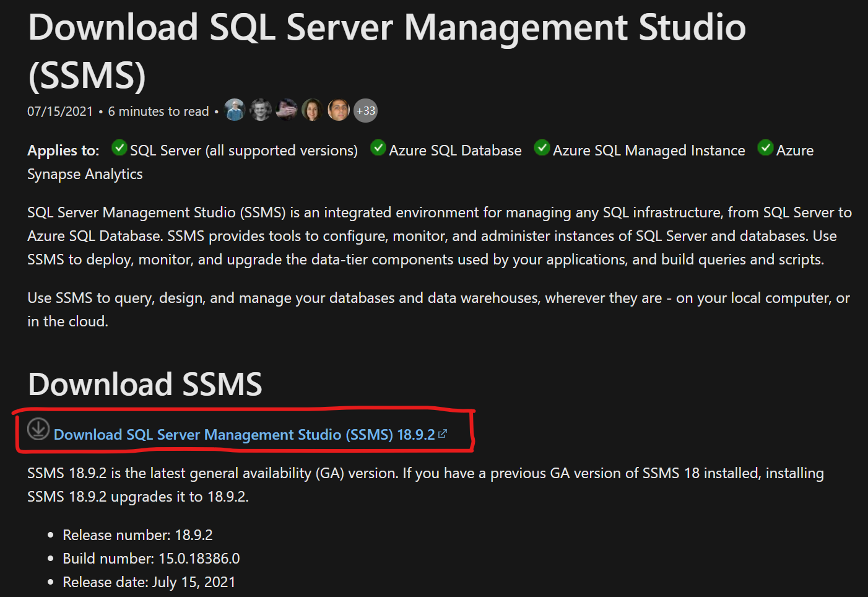The height and width of the screenshot is (597, 868).
Task: Expand the +33 contributors list
Action: point(365,110)
